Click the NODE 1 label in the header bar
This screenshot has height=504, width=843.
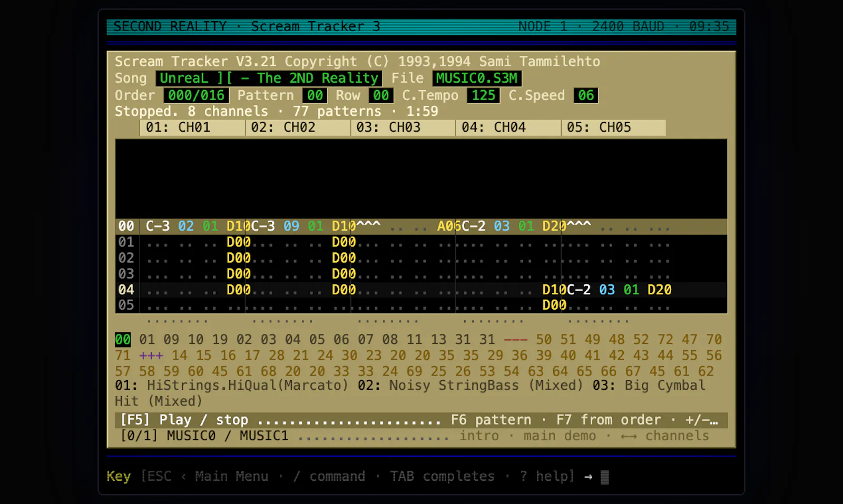(543, 26)
